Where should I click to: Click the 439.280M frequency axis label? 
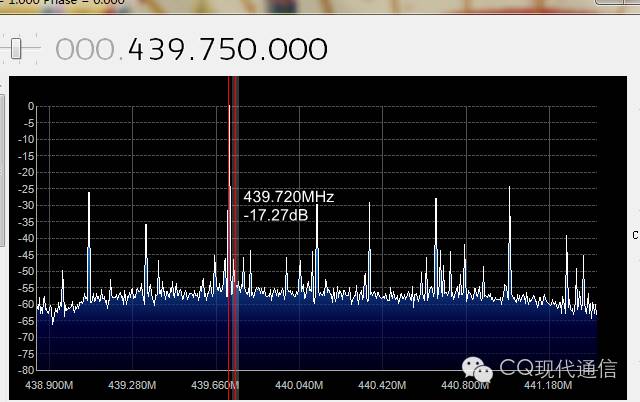click(x=132, y=385)
